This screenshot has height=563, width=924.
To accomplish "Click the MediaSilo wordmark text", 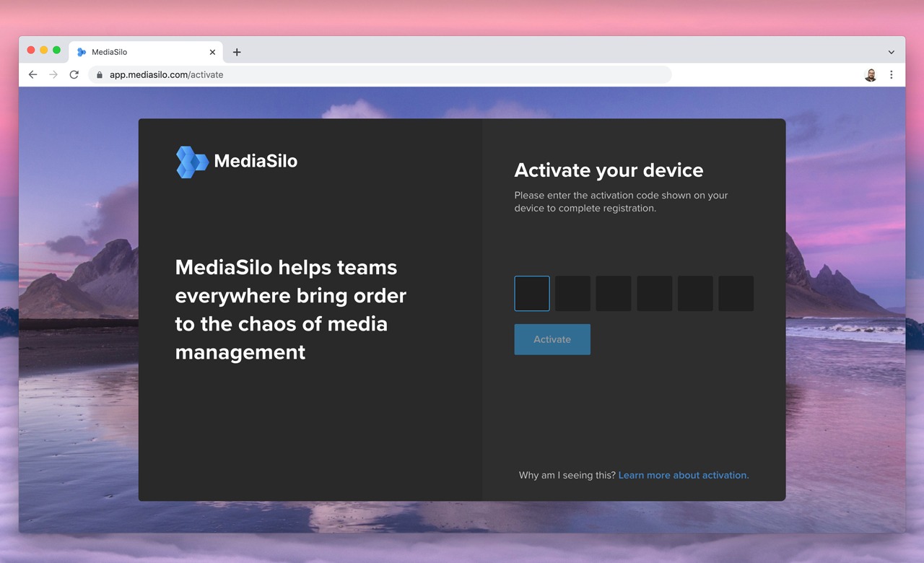I will click(256, 161).
